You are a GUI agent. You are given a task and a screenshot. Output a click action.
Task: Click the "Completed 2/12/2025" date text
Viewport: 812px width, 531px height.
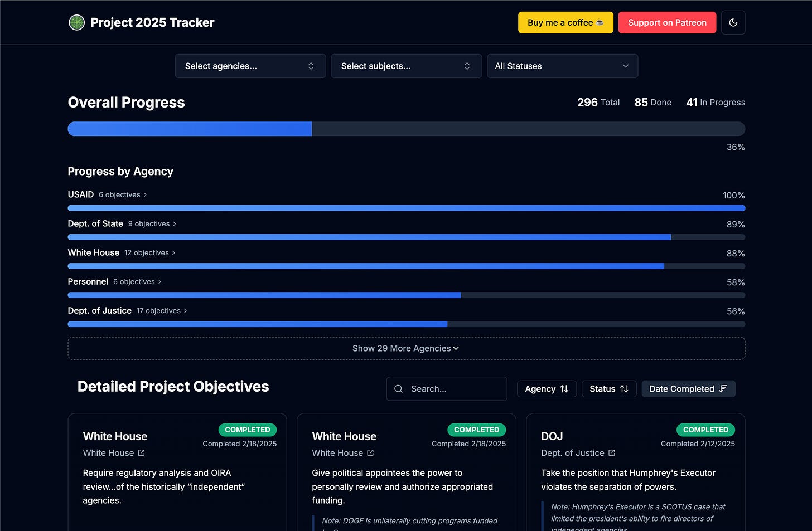698,444
